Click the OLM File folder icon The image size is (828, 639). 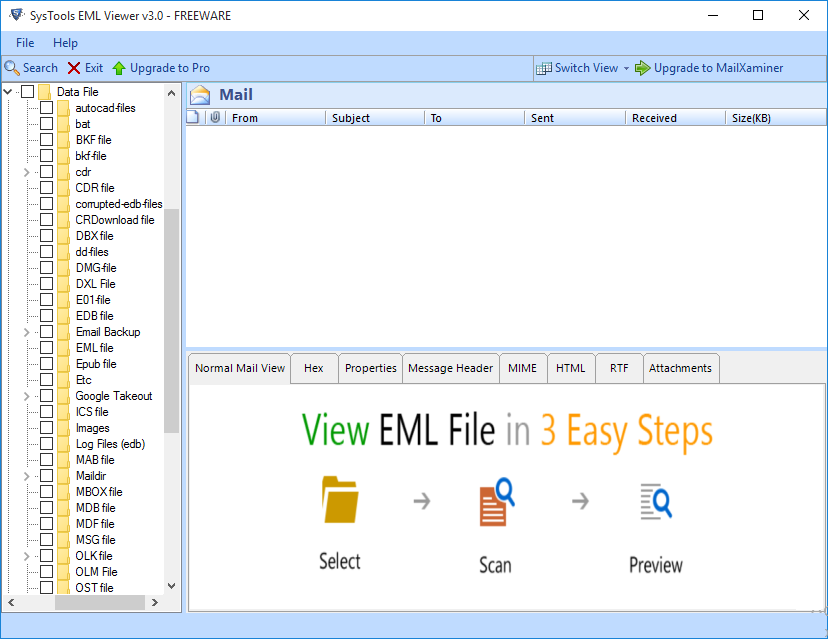tap(63, 571)
